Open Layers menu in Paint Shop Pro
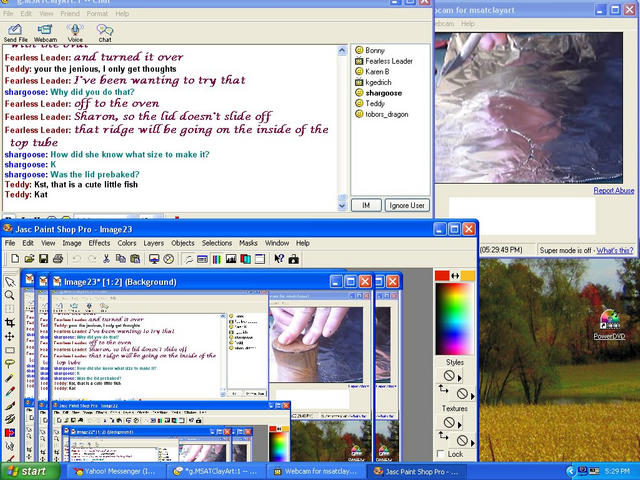The width and height of the screenshot is (640, 480). click(x=153, y=243)
